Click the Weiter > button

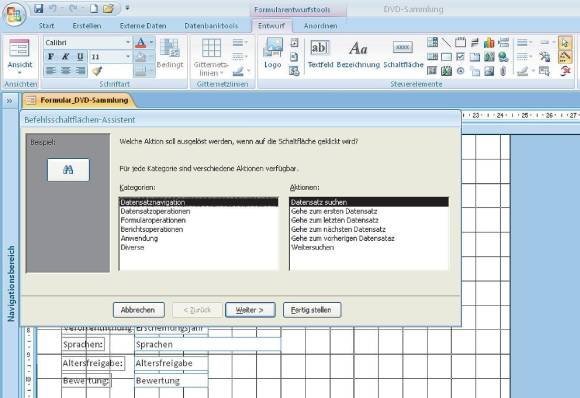pos(250,310)
